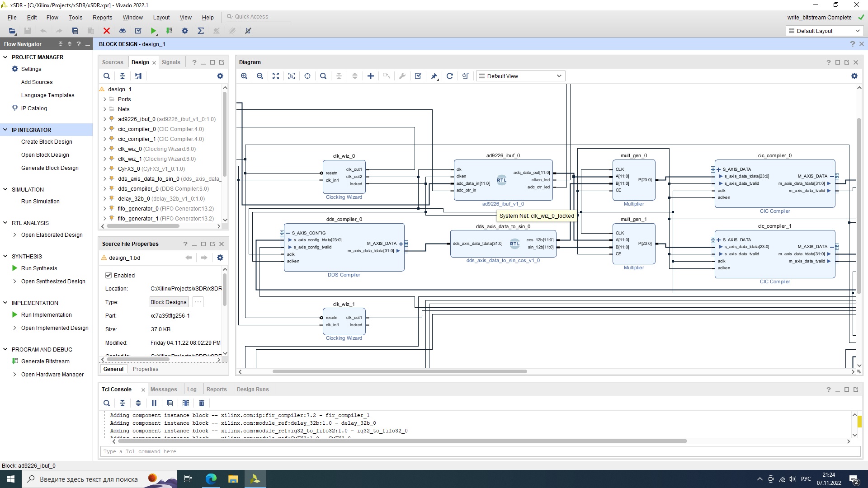Click Run Synthesis in Flow Navigator

coord(39,268)
